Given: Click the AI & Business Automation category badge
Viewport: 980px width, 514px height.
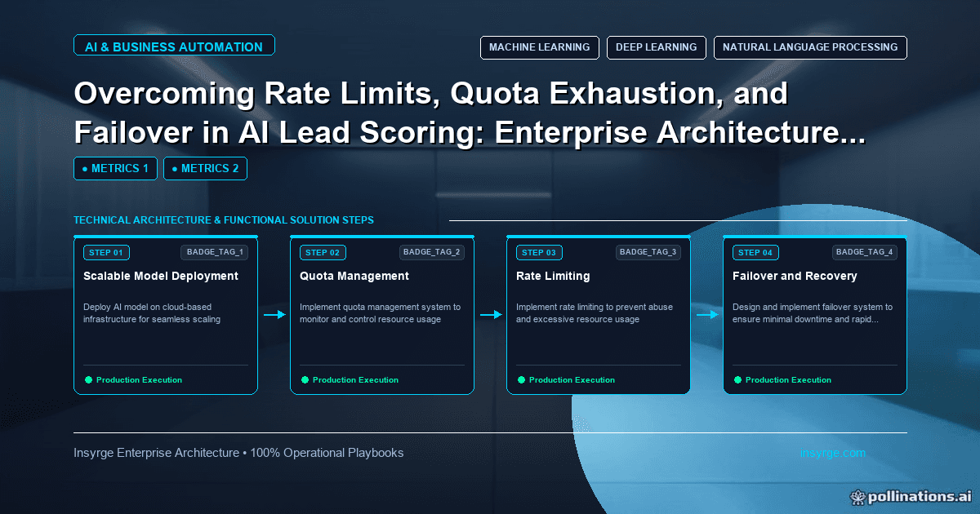Looking at the screenshot, I should tap(174, 47).
